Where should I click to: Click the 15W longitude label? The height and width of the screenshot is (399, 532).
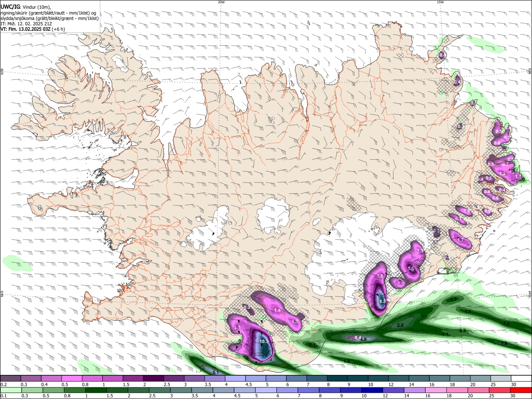[440, 2]
